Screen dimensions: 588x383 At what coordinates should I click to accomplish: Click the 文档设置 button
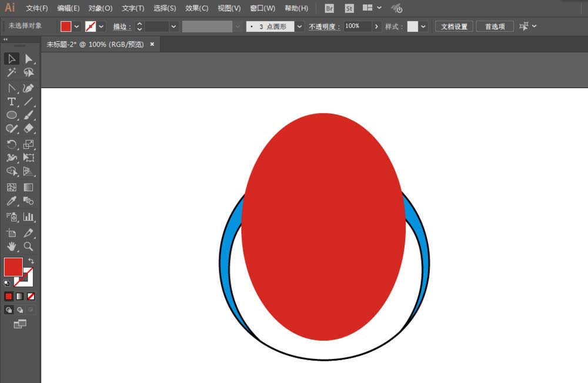point(454,26)
